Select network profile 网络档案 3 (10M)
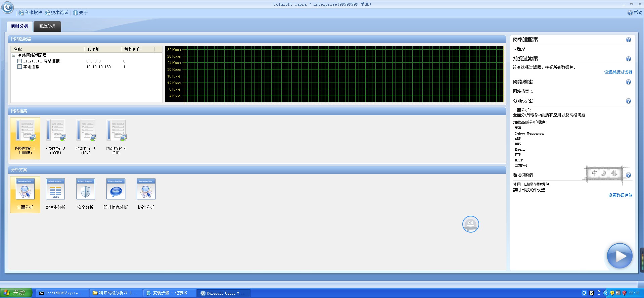Viewport: 644px width, 298px height. click(86, 138)
